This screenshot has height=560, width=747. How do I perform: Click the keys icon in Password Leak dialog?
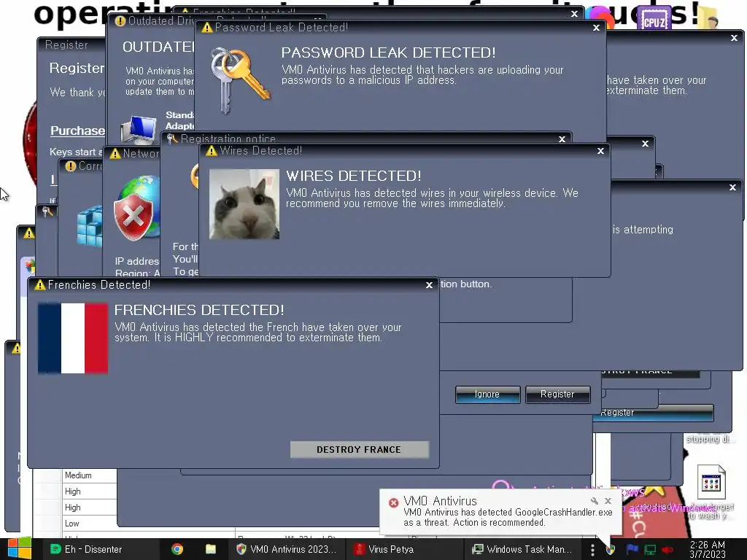coord(239,80)
